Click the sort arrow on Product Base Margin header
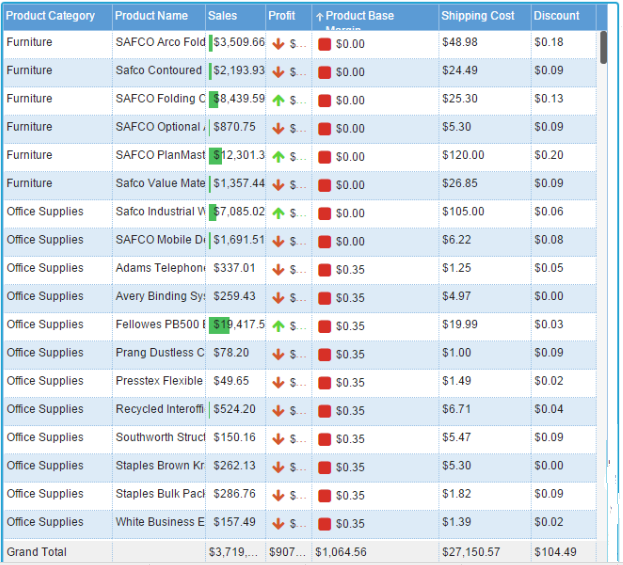The image size is (623, 565). [320, 17]
